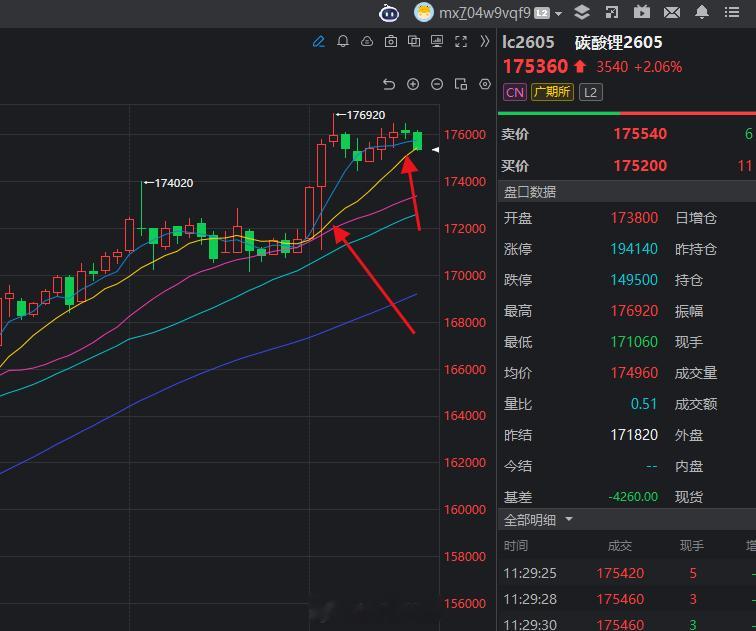Click the 176000 price axis label
This screenshot has width=756, height=631.
pos(465,135)
